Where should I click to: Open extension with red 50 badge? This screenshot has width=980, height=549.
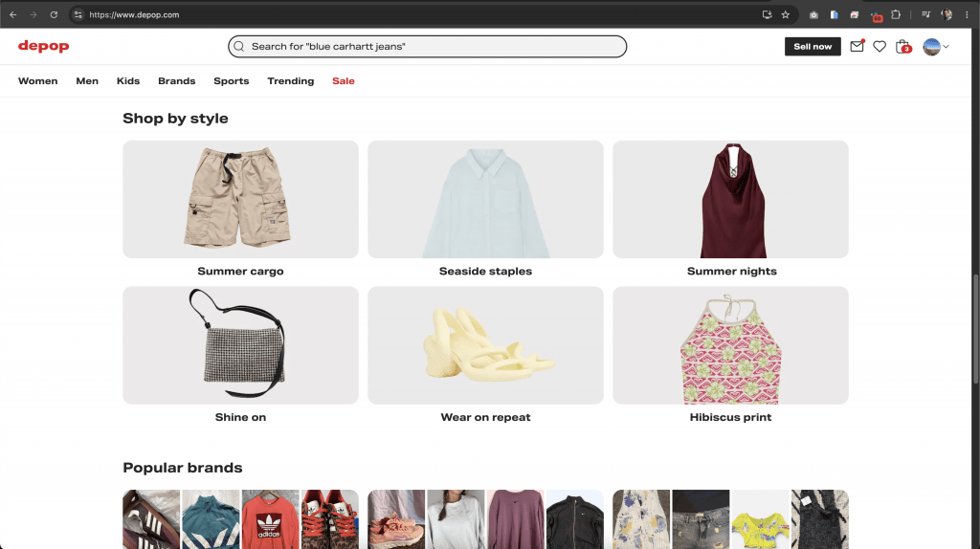click(x=877, y=15)
